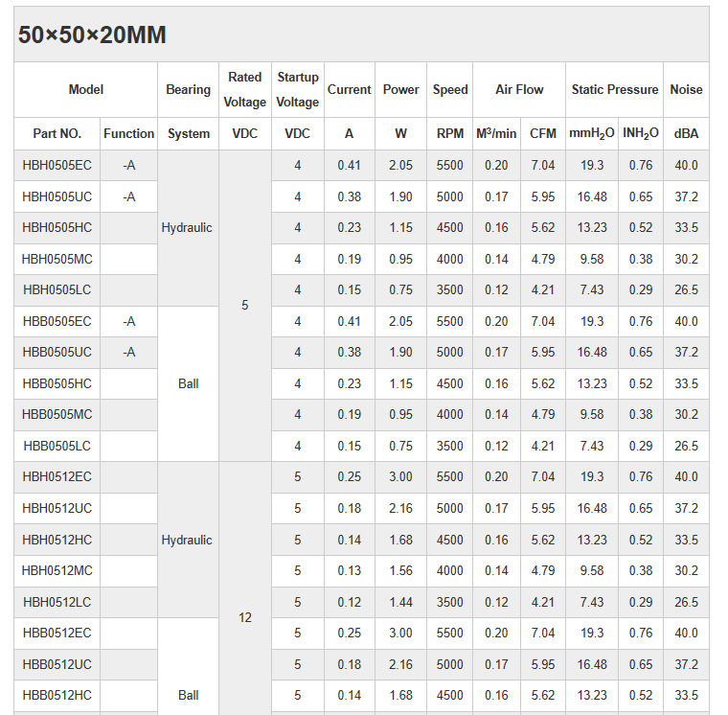
Task: Click the Hydraulic bearing cell for 12V models
Action: pyautogui.click(x=188, y=540)
